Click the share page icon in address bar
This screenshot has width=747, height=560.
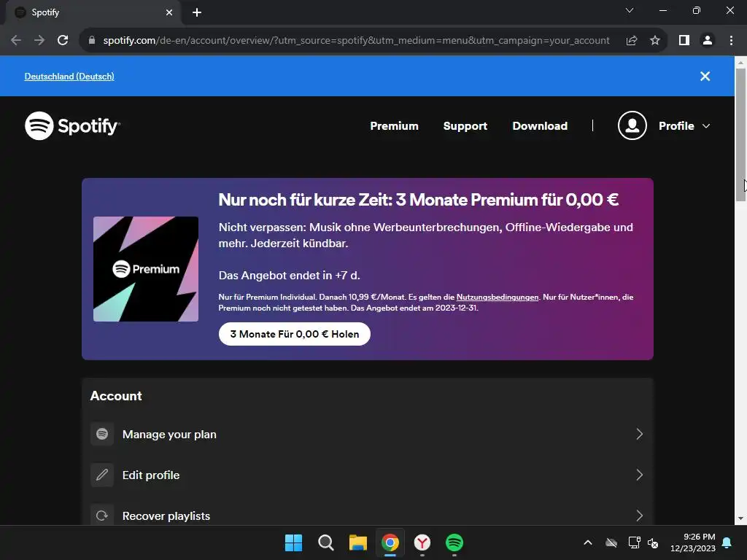pos(632,41)
